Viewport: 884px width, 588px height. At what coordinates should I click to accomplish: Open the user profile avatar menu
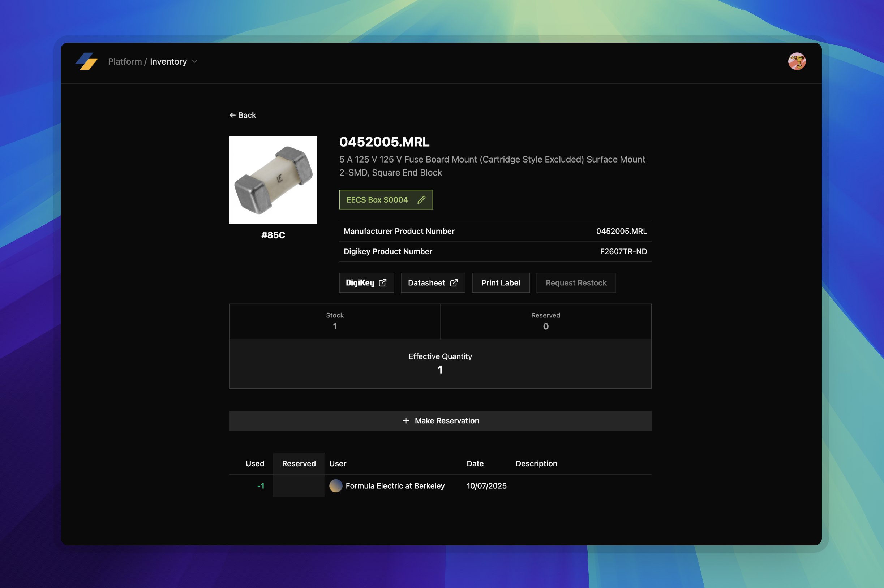click(x=797, y=61)
